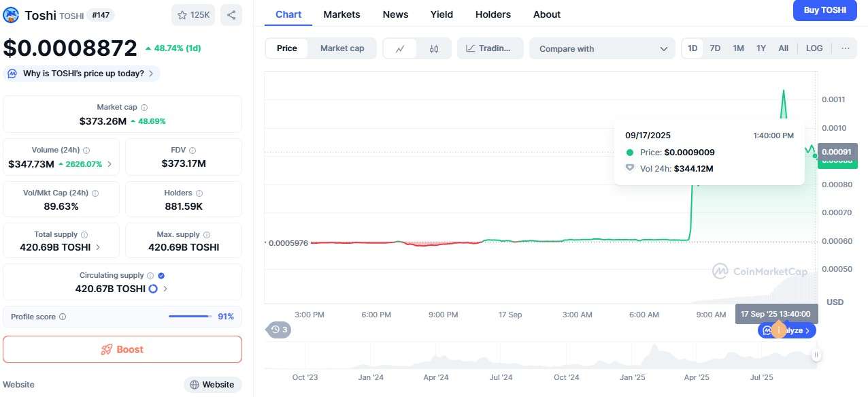The height and width of the screenshot is (397, 868).
Task: Expand Volume (24h) details arrow
Action: [110, 164]
